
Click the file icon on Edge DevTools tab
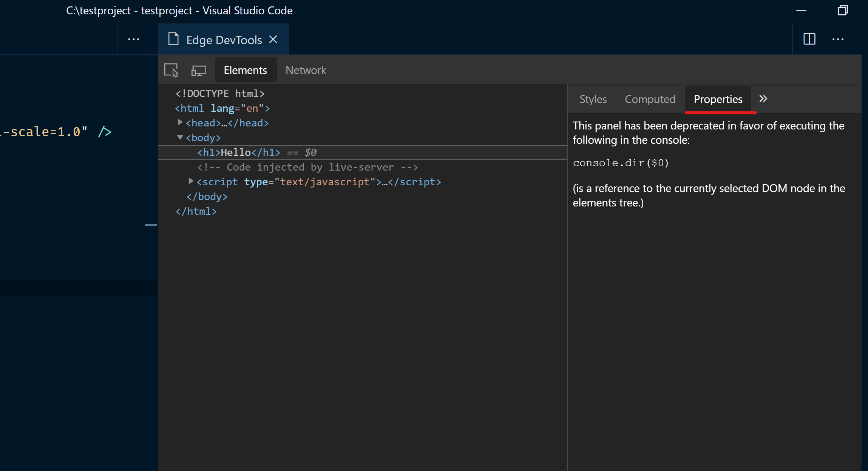click(x=173, y=39)
